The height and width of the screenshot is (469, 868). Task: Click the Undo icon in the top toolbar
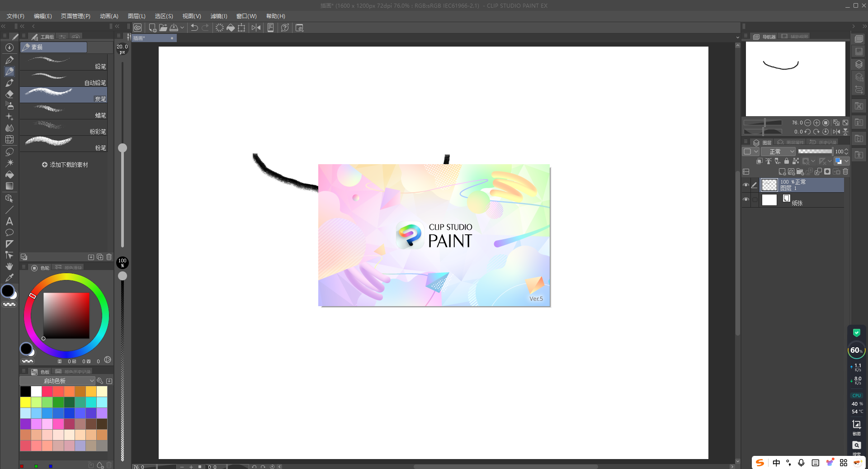(194, 28)
